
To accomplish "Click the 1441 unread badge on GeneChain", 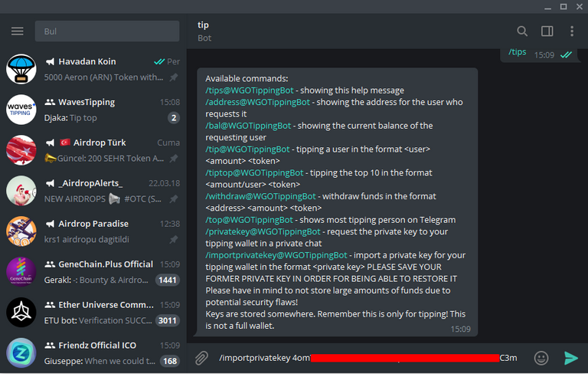I will point(167,280).
